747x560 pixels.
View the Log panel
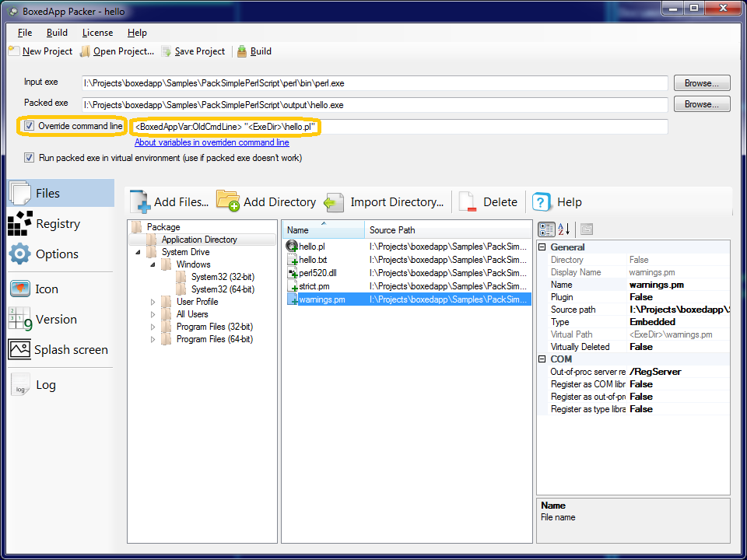45,384
